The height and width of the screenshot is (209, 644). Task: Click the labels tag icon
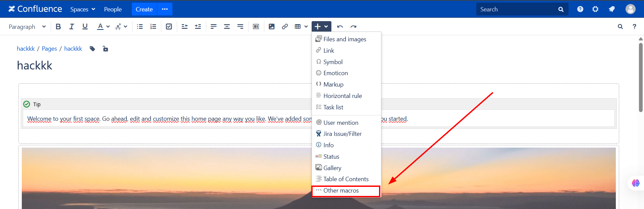93,49
